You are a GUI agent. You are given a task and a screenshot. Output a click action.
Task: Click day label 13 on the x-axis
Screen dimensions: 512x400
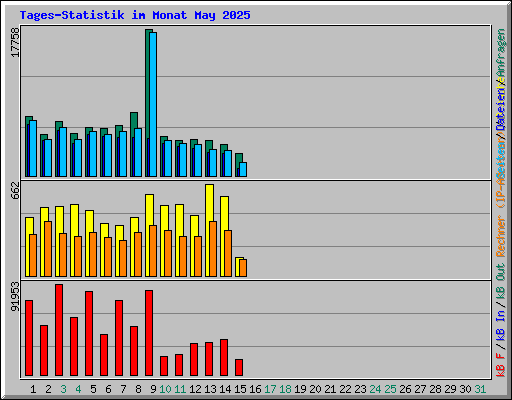210,389
